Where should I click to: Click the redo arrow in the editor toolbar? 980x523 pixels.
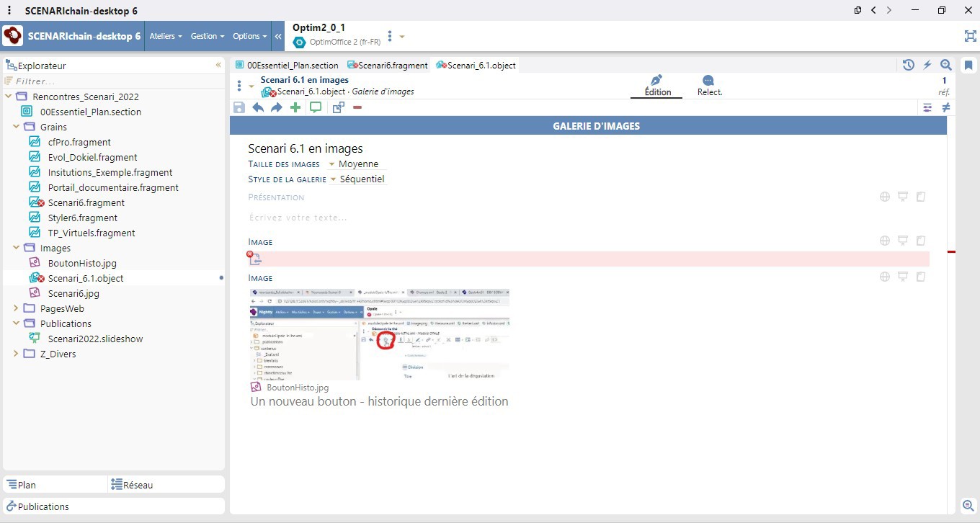pos(277,107)
